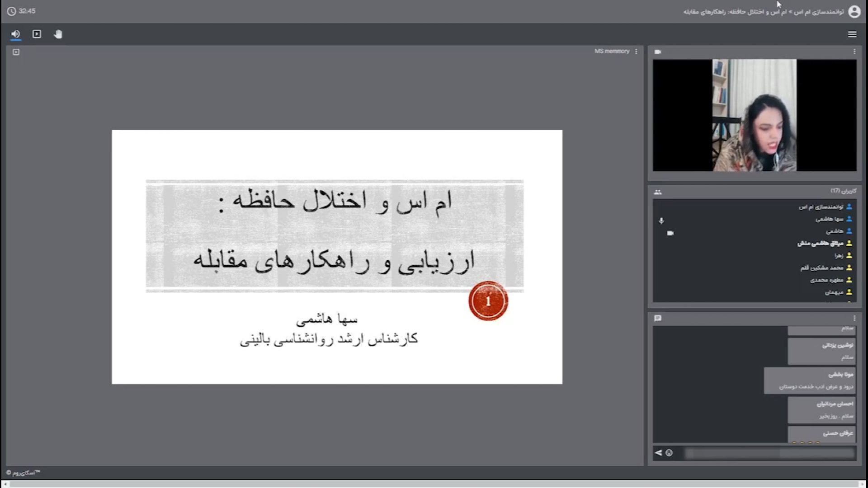
Task: Open MS memmory panel options menu
Action: (636, 52)
